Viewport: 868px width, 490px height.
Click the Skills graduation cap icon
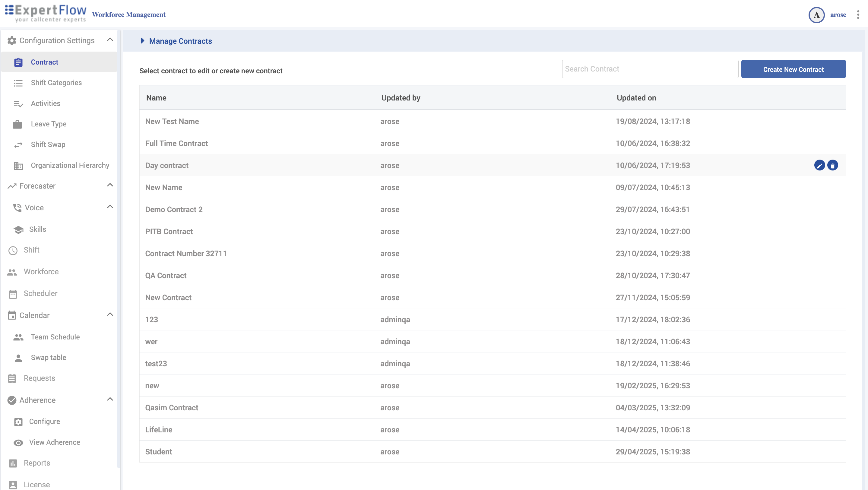(x=18, y=230)
